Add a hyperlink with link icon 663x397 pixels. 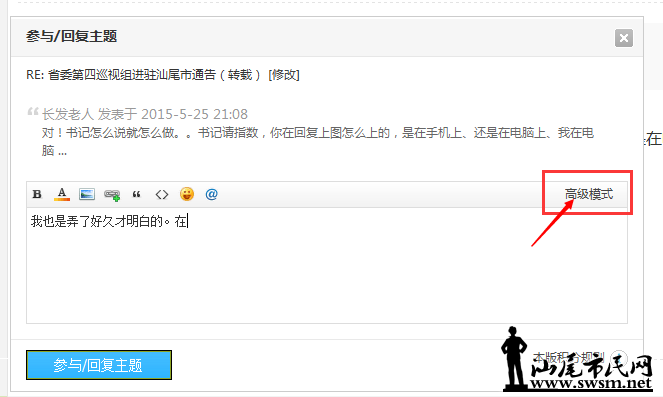(112, 194)
